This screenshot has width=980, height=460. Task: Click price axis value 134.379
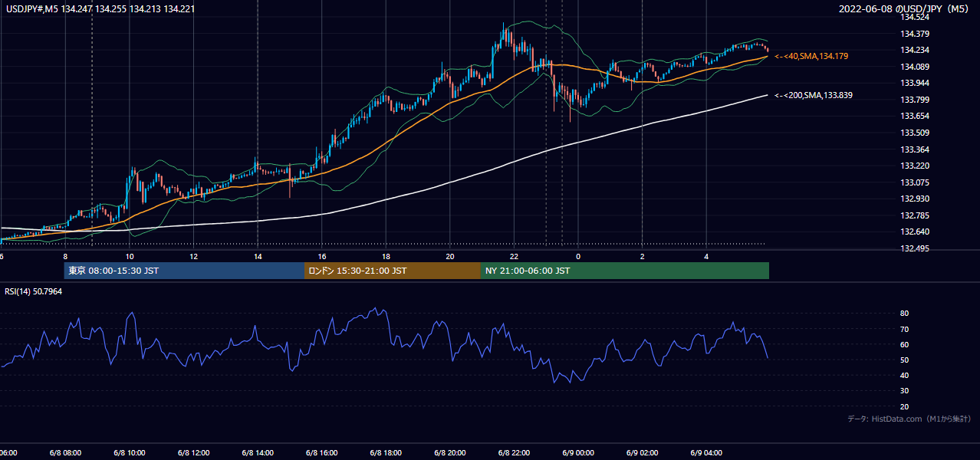(x=914, y=34)
